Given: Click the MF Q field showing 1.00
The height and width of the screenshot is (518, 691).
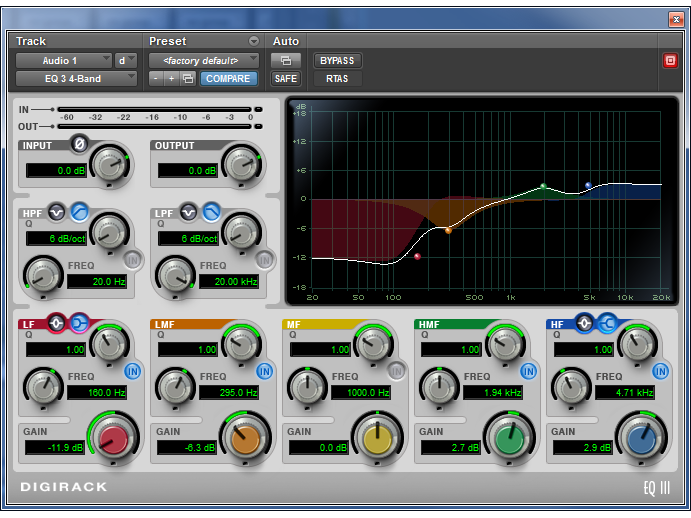Looking at the screenshot, I should tap(320, 350).
